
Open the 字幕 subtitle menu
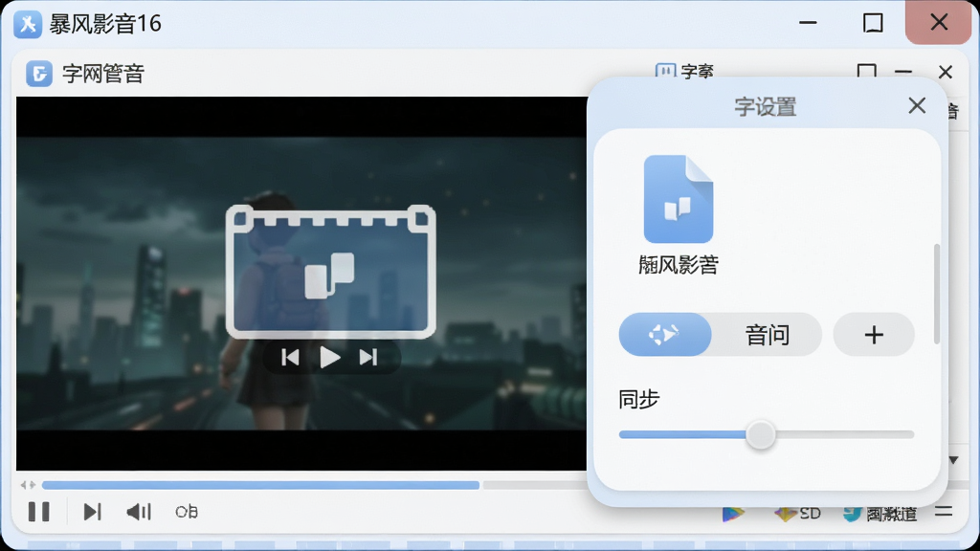click(684, 71)
